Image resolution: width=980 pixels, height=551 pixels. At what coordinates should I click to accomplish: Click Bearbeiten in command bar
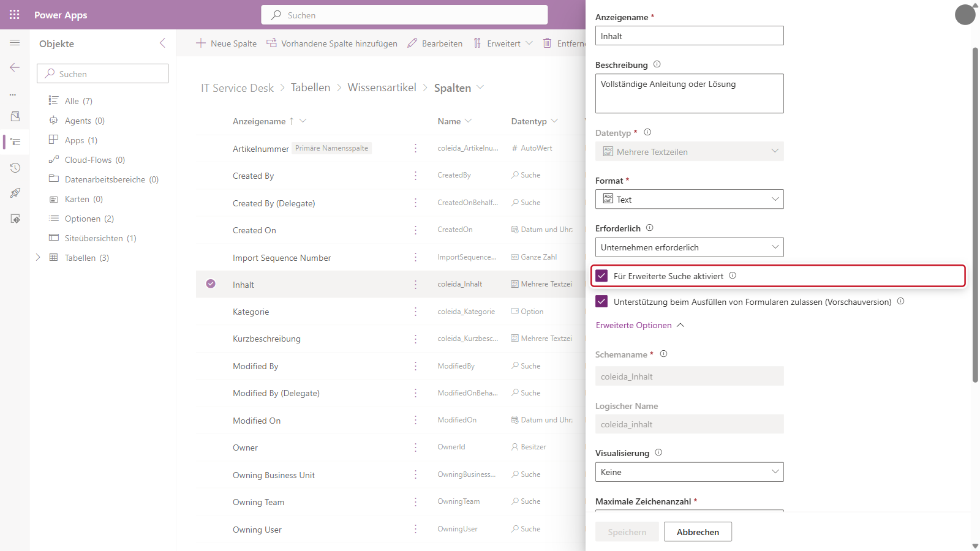tap(435, 43)
